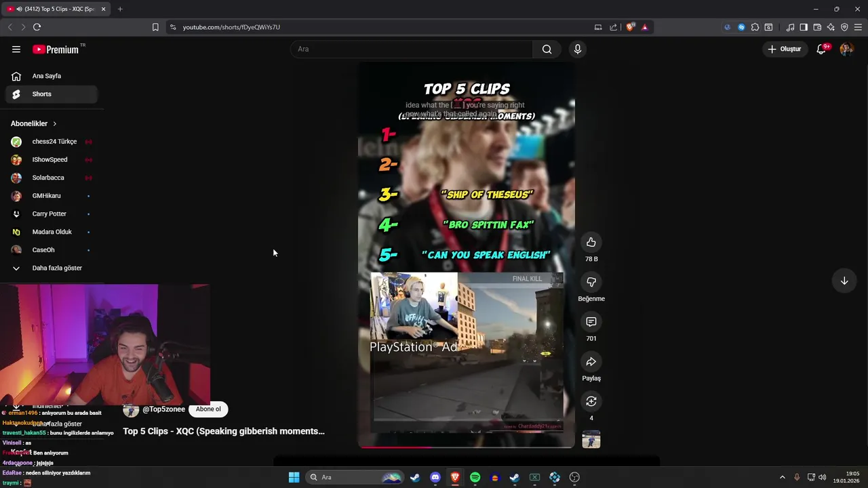Click the Oluştur create button
868x488 pixels.
[x=784, y=49]
